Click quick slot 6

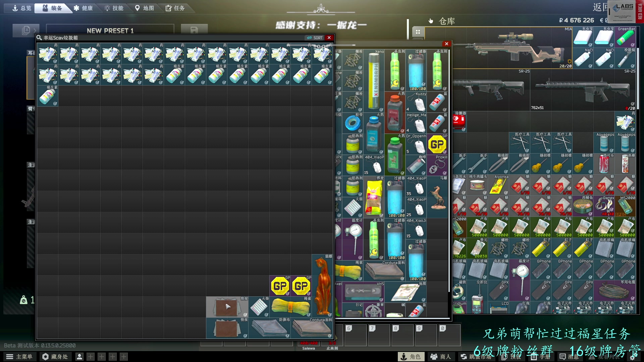(355, 335)
